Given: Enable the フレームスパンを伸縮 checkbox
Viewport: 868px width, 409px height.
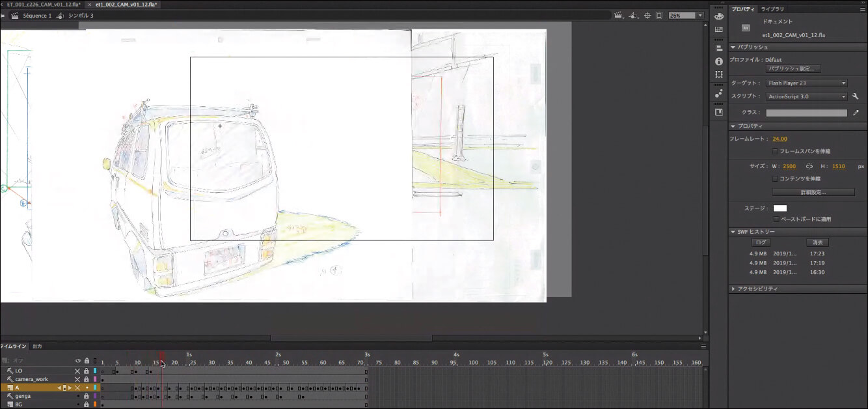Looking at the screenshot, I should [x=775, y=151].
